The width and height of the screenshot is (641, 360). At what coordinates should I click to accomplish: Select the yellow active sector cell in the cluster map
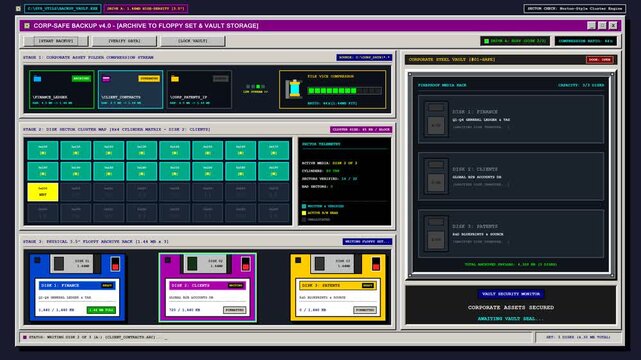43,192
